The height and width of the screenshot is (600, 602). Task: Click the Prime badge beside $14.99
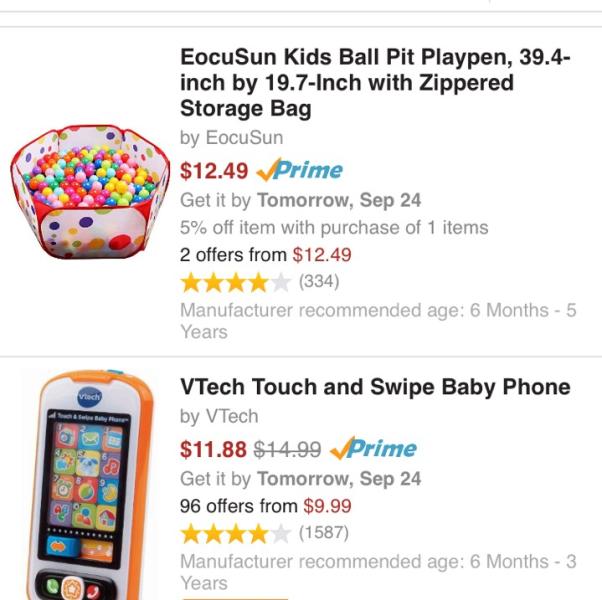pos(372,448)
